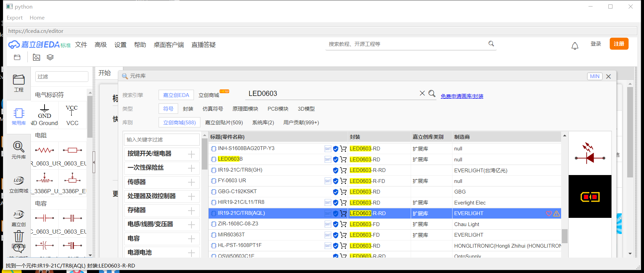The width and height of the screenshot is (644, 273).
Task: Place the C_0603_US capacitor symbol
Action: click(45, 224)
